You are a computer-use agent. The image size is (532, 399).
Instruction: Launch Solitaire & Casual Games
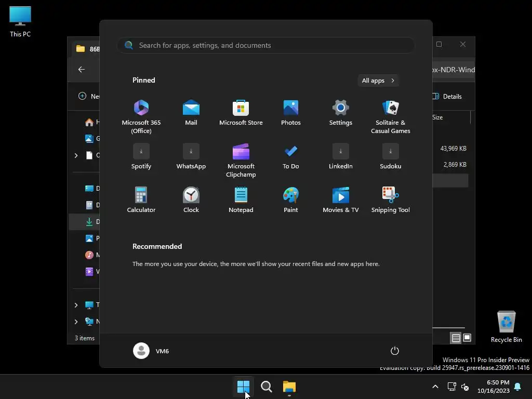pyautogui.click(x=391, y=117)
